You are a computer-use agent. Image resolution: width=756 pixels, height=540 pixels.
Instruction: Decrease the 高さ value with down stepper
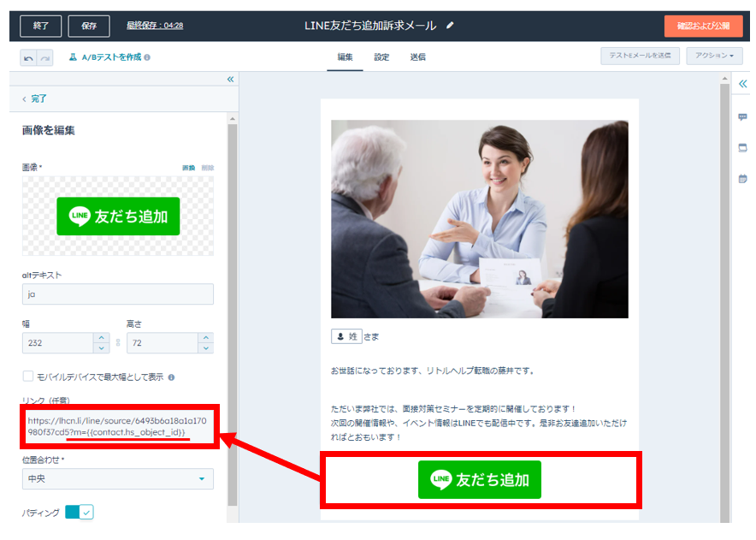[205, 348]
